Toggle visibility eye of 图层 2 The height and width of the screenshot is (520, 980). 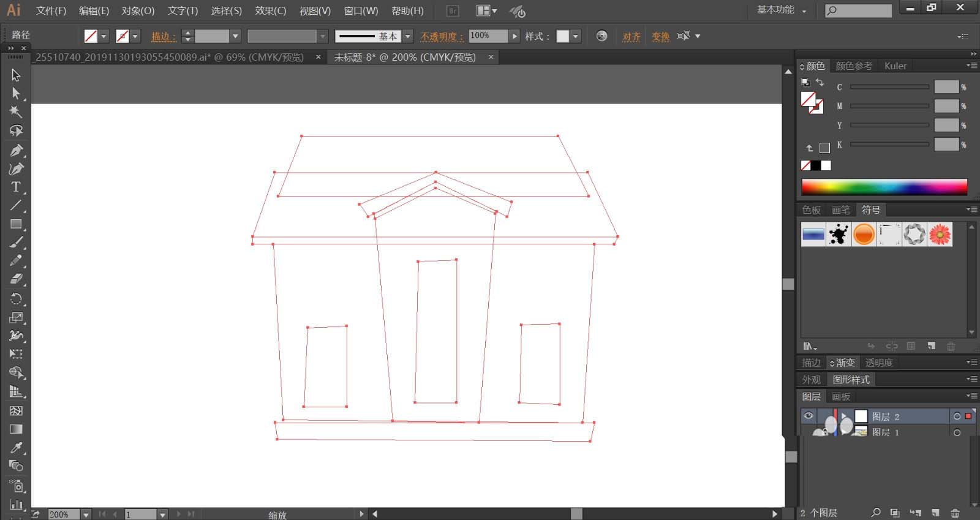pyautogui.click(x=809, y=416)
